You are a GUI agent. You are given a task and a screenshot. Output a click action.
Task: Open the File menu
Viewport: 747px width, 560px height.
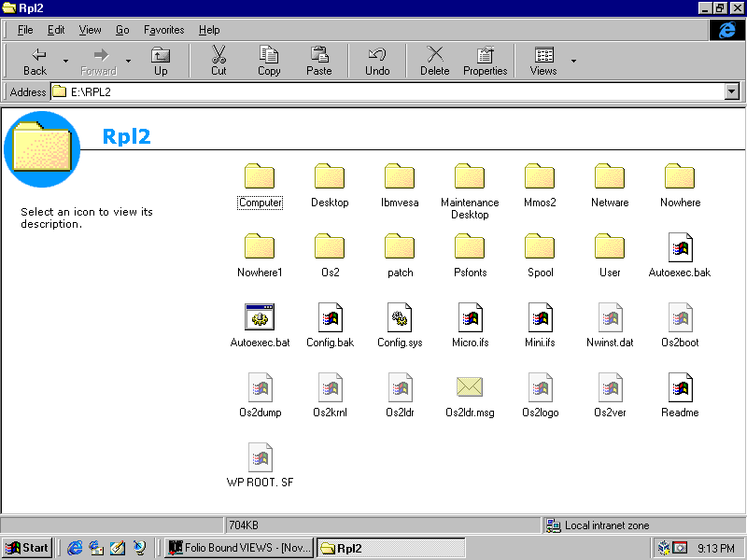pyautogui.click(x=25, y=30)
